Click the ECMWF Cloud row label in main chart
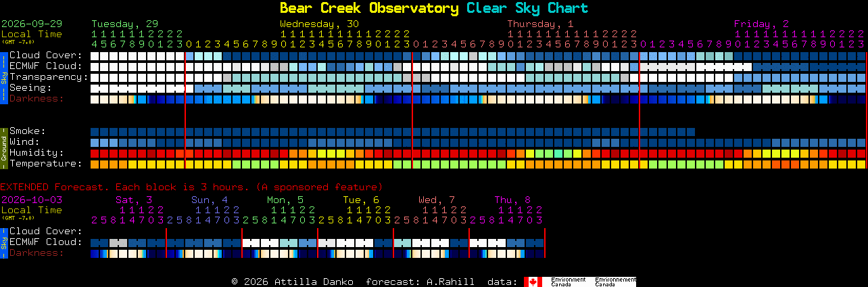This screenshot has width=868, height=287. click(46, 66)
